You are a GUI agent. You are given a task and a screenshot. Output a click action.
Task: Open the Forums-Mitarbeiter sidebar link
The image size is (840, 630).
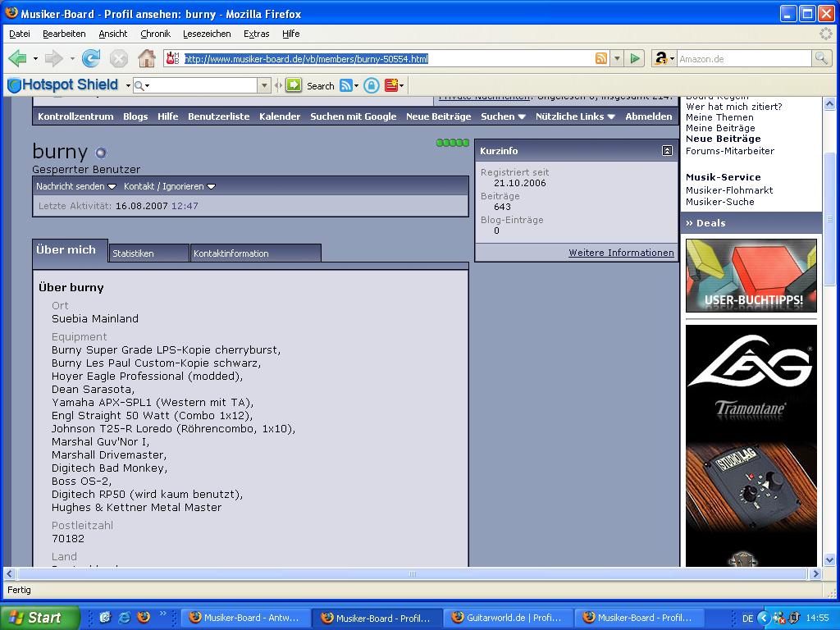coord(729,151)
